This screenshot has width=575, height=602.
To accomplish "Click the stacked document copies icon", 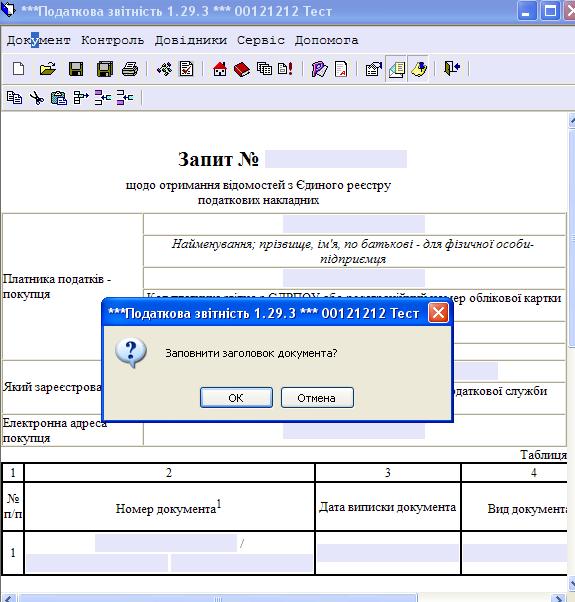I will pyautogui.click(x=264, y=69).
